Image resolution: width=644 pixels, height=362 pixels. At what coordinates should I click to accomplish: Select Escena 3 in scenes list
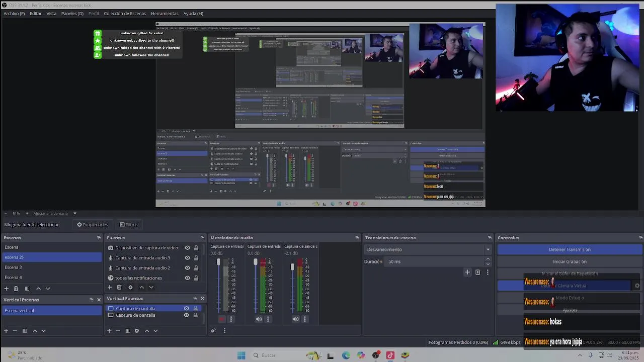click(52, 267)
